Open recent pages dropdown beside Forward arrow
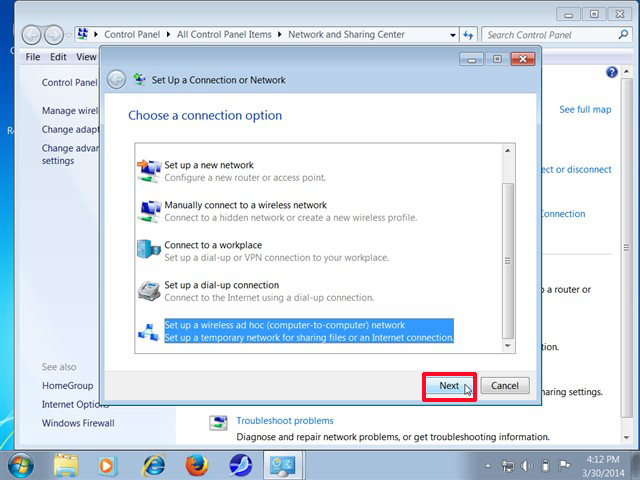The width and height of the screenshot is (640, 480). pyautogui.click(x=69, y=36)
